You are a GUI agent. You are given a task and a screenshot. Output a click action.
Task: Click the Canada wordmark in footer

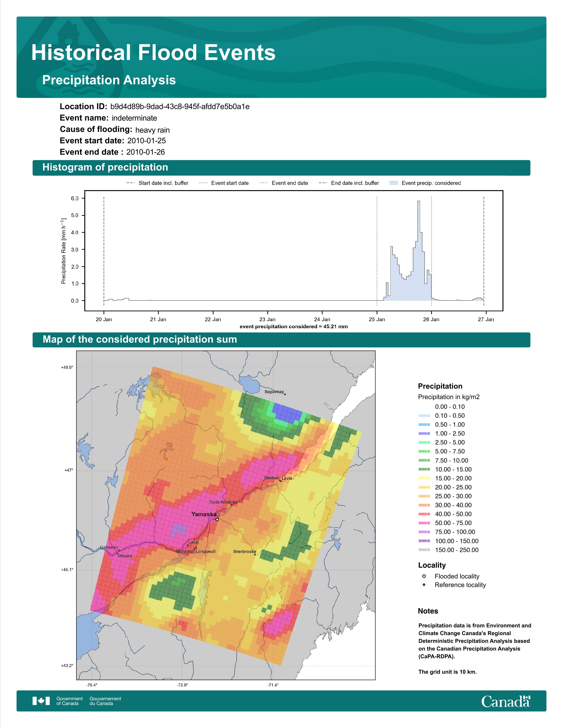(x=506, y=701)
